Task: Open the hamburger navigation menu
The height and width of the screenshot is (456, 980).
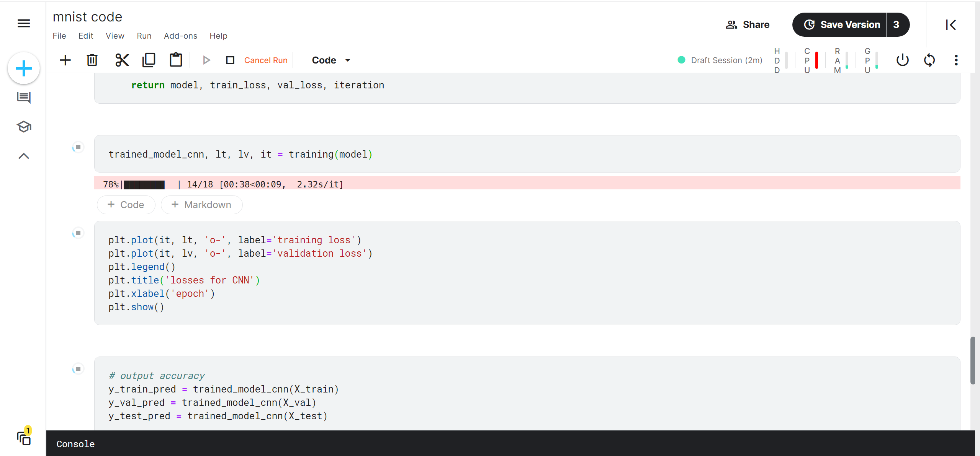Action: (x=23, y=23)
